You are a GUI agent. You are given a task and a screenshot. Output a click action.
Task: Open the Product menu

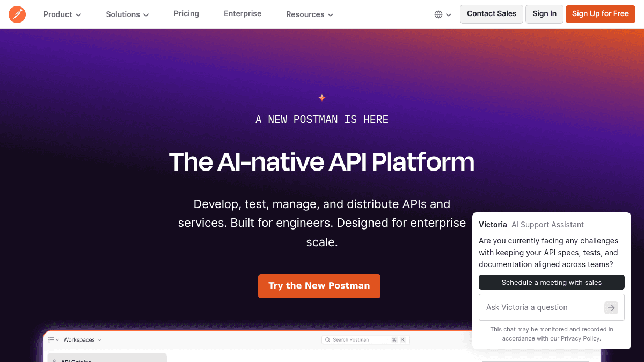[62, 14]
